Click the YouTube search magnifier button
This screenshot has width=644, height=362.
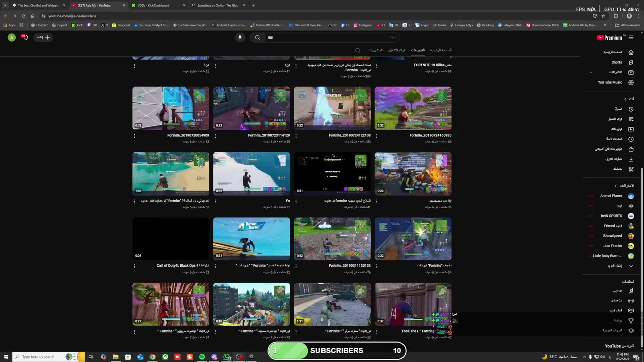click(257, 37)
